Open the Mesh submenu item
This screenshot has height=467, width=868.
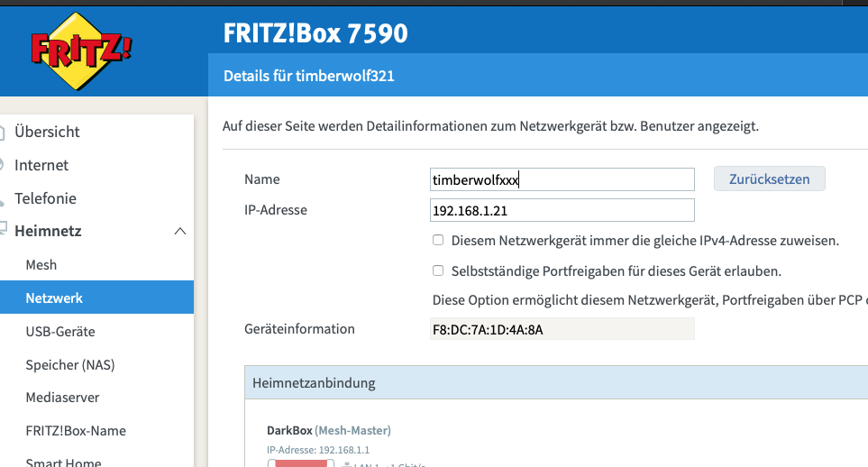click(x=41, y=265)
